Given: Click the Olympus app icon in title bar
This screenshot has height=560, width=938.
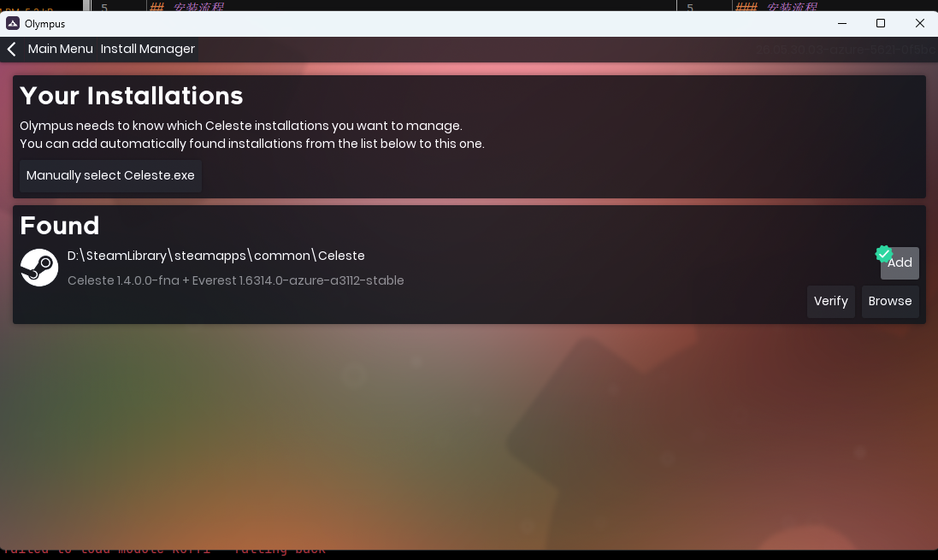Looking at the screenshot, I should tap(13, 23).
